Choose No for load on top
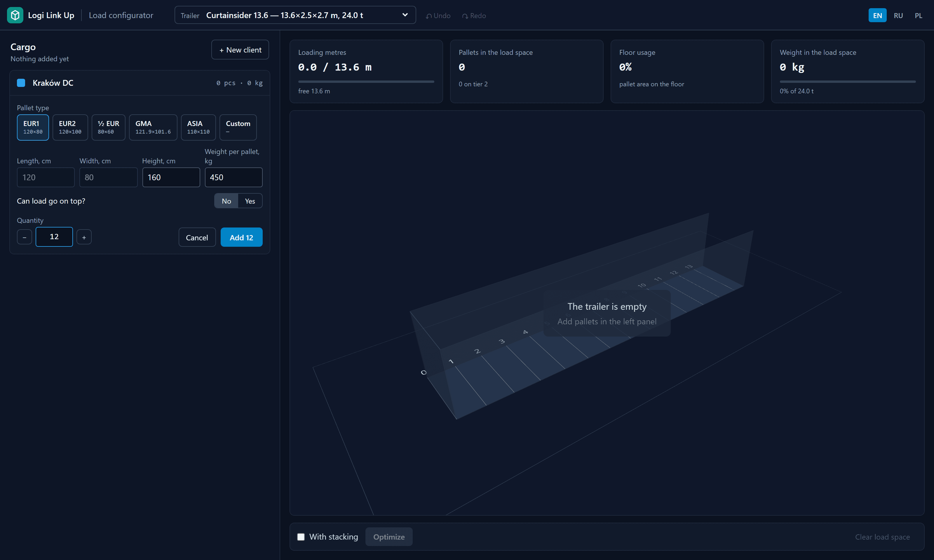The width and height of the screenshot is (934, 560). 226,201
